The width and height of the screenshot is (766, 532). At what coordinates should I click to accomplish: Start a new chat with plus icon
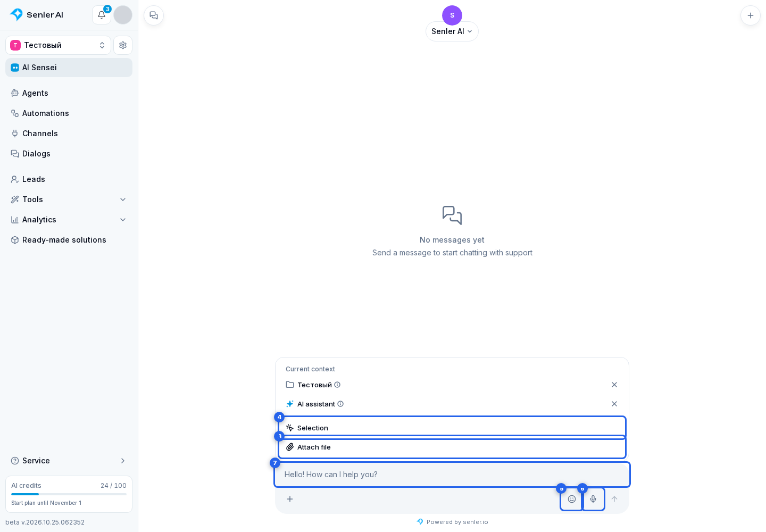click(751, 15)
